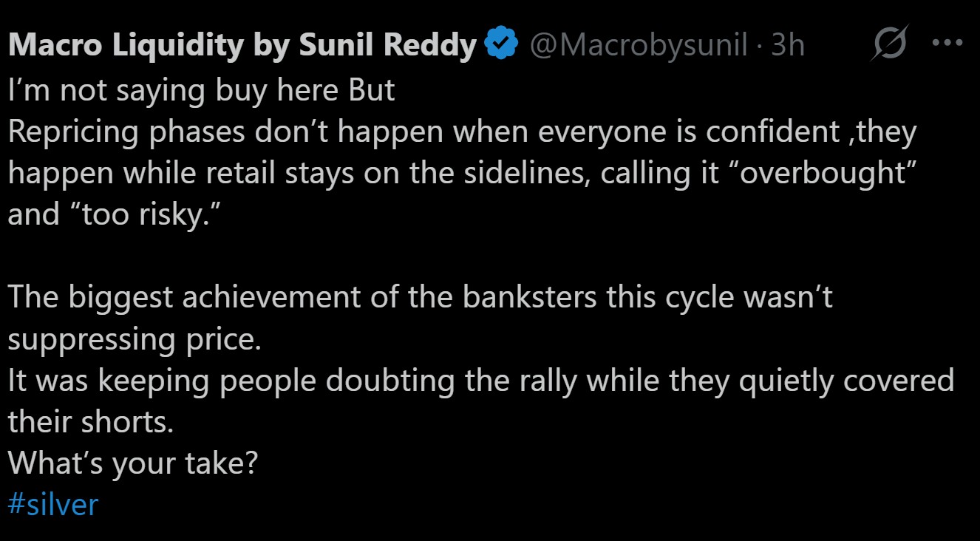Open the post via the 3h timestamp

[788, 46]
